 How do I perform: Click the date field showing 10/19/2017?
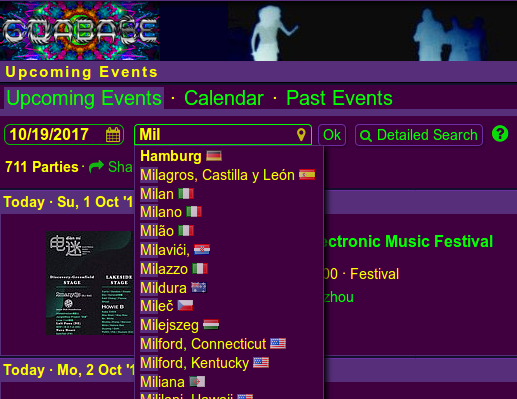64,135
